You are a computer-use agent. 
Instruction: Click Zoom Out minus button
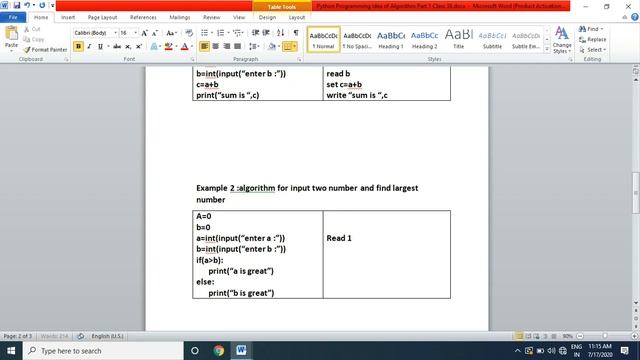(x=580, y=336)
